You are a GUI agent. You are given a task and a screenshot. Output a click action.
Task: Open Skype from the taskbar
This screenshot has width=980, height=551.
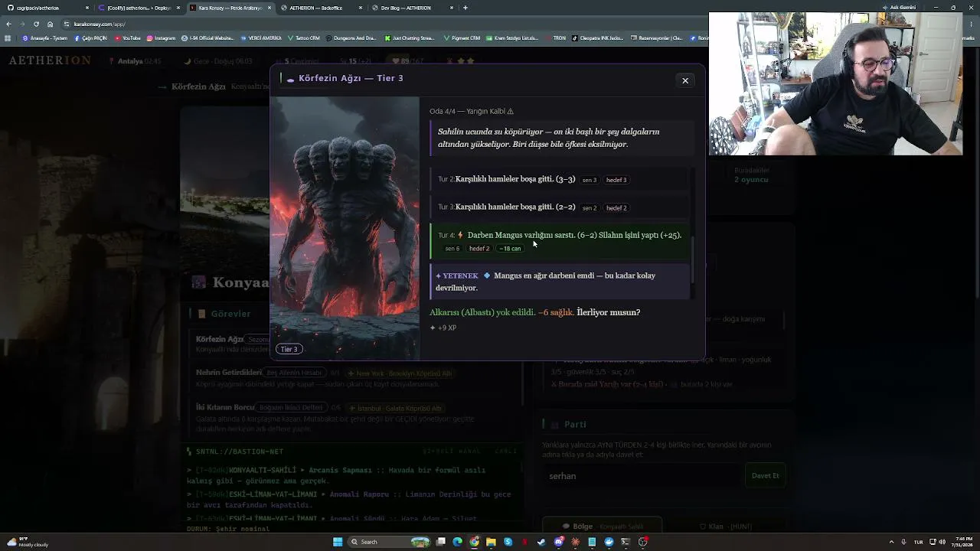click(508, 542)
